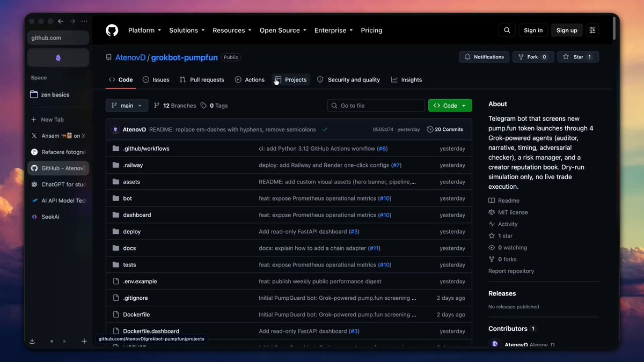Viewport: 644px width, 362px height.
Task: Open the Insights tab
Action: (x=406, y=80)
